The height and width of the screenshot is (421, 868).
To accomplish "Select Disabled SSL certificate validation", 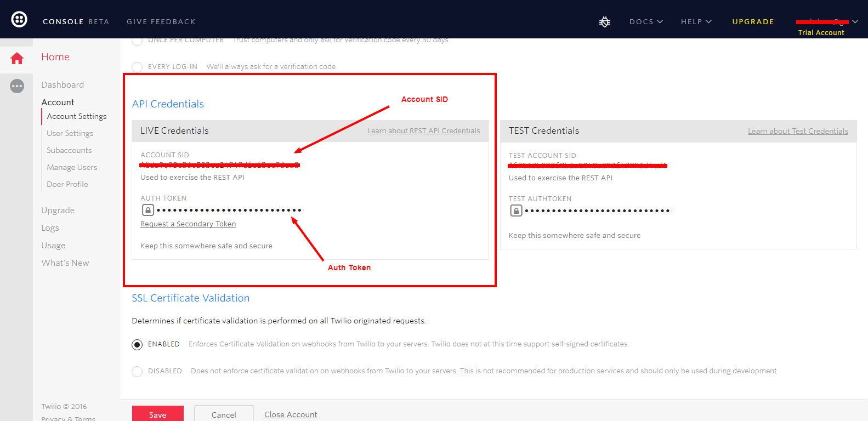I will click(137, 371).
